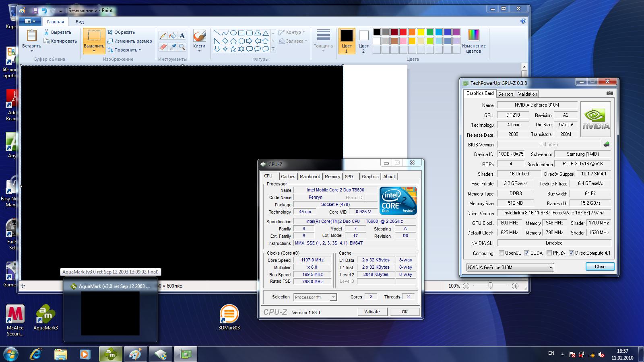Select the Eraser tool in Paint

(163, 47)
